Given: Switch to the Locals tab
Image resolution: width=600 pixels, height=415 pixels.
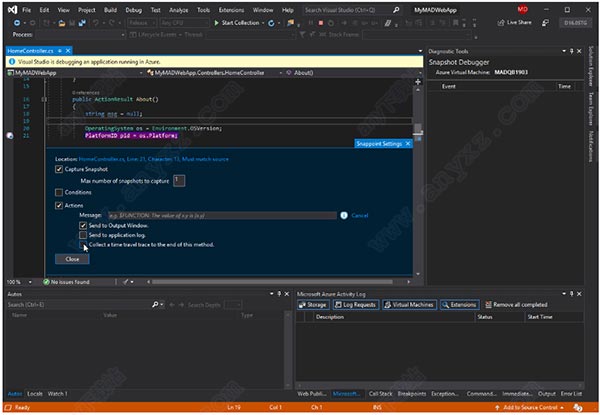Looking at the screenshot, I should pos(35,394).
